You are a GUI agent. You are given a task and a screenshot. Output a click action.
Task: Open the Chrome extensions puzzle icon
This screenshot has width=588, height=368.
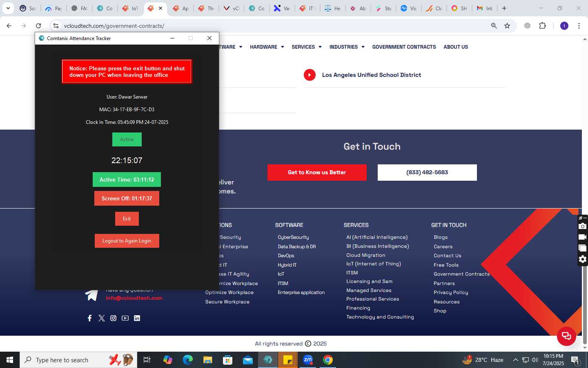(x=542, y=26)
